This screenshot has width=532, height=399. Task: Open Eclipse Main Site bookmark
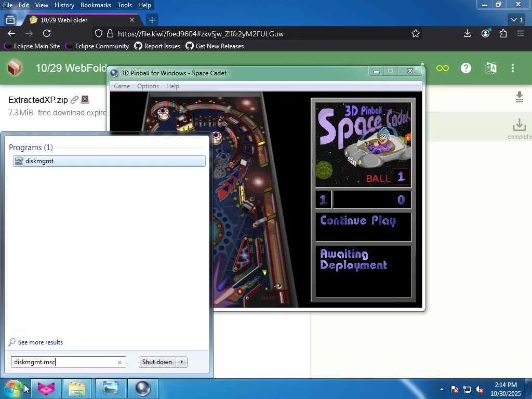[x=32, y=46]
